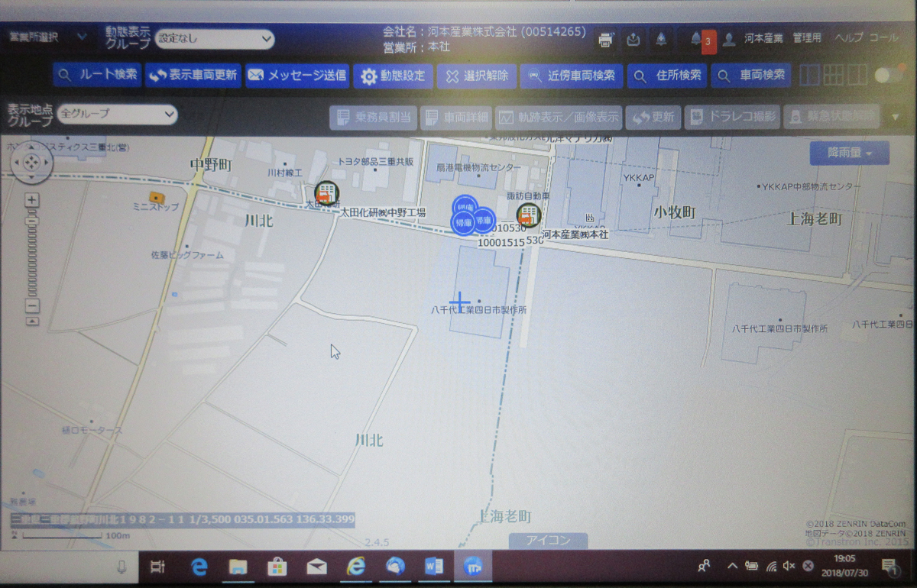Switch to two-pane split layout
917x588 pixels.
coord(809,75)
